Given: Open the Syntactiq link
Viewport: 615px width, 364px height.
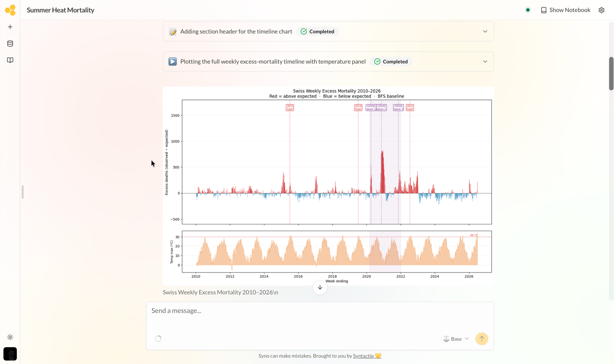Looking at the screenshot, I should 363,356.
